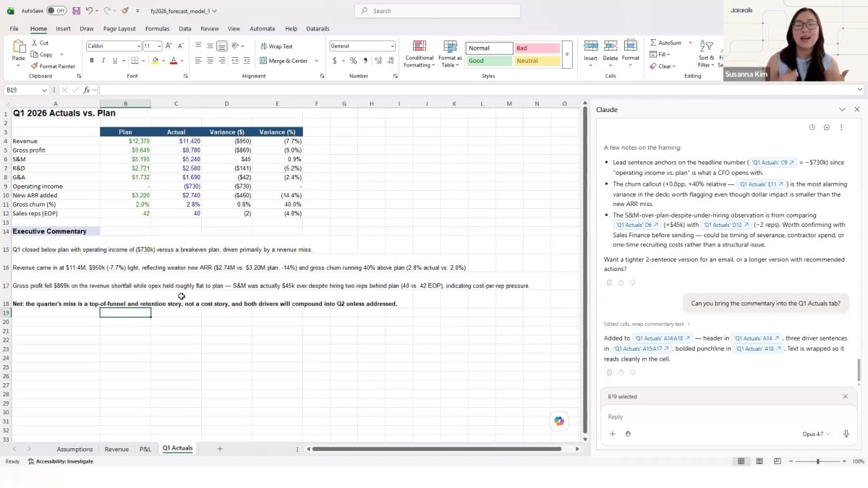Screen dimensions: 868x488
Task: Click the Undo arrow icon
Action: pyautogui.click(x=89, y=11)
